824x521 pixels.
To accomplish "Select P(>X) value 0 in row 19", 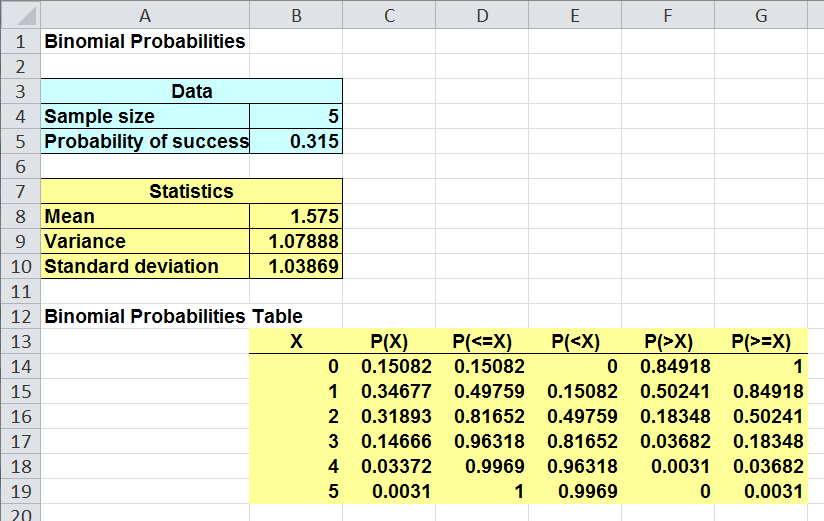I will 668,491.
